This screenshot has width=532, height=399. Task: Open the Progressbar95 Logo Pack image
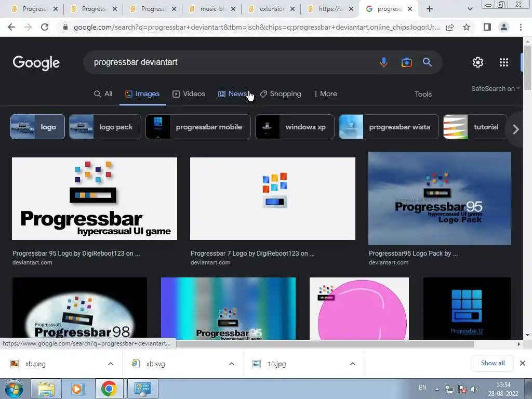coord(440,198)
